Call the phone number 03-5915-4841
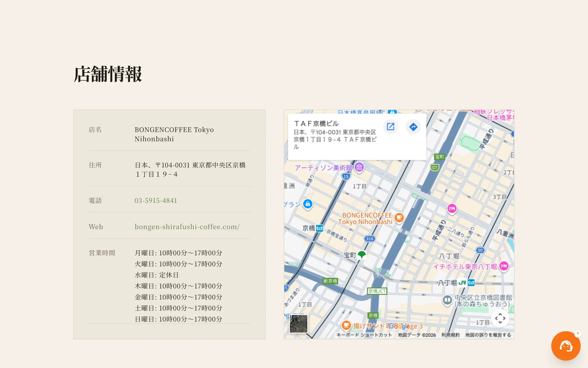The height and width of the screenshot is (368, 588). click(156, 201)
